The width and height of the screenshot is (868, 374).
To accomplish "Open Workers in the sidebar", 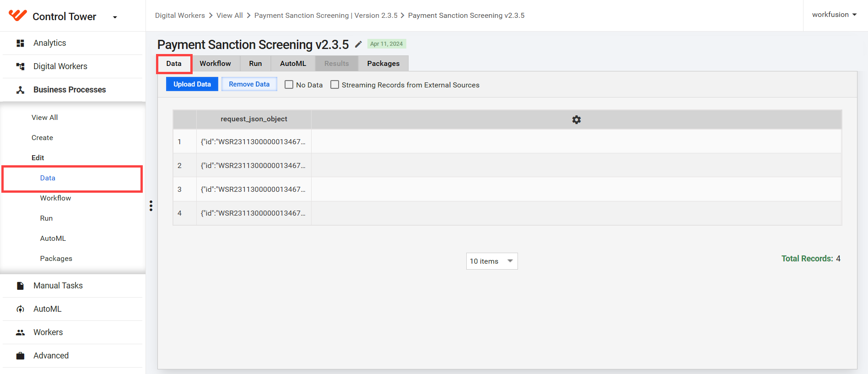I will pos(48,332).
